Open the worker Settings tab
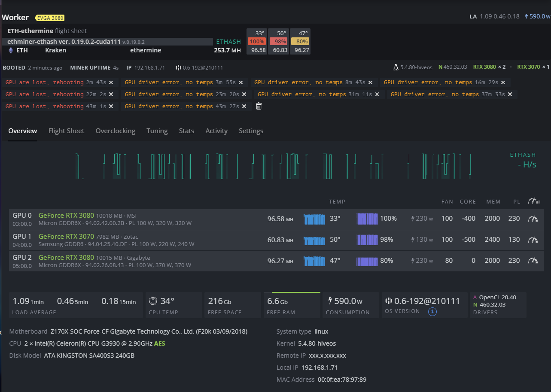Viewport: 551px width, 392px height. point(251,131)
